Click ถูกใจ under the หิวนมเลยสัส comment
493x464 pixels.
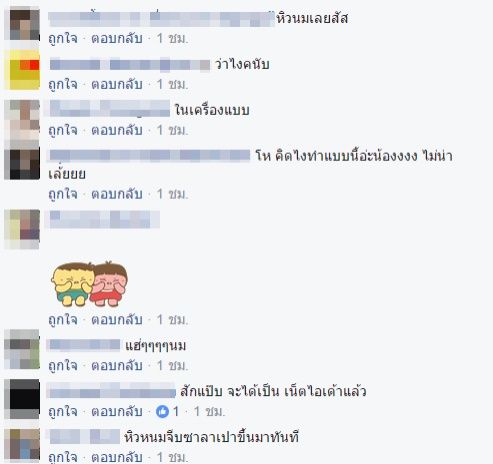pyautogui.click(x=63, y=38)
